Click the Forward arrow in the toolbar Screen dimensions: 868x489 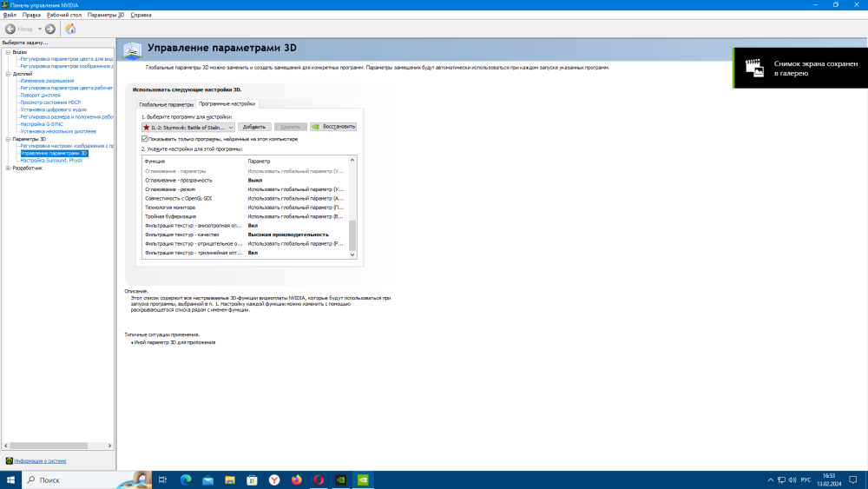pos(50,29)
